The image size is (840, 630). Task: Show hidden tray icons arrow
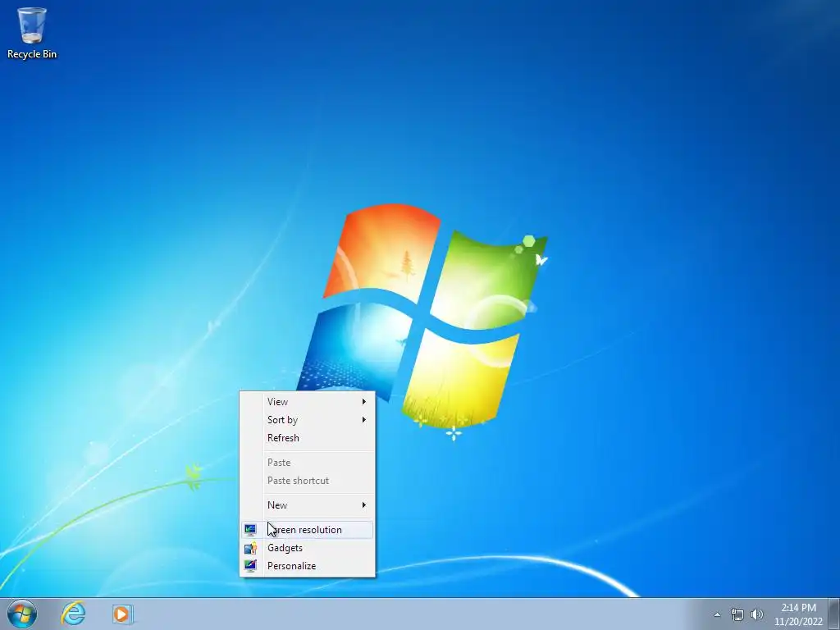pos(717,614)
